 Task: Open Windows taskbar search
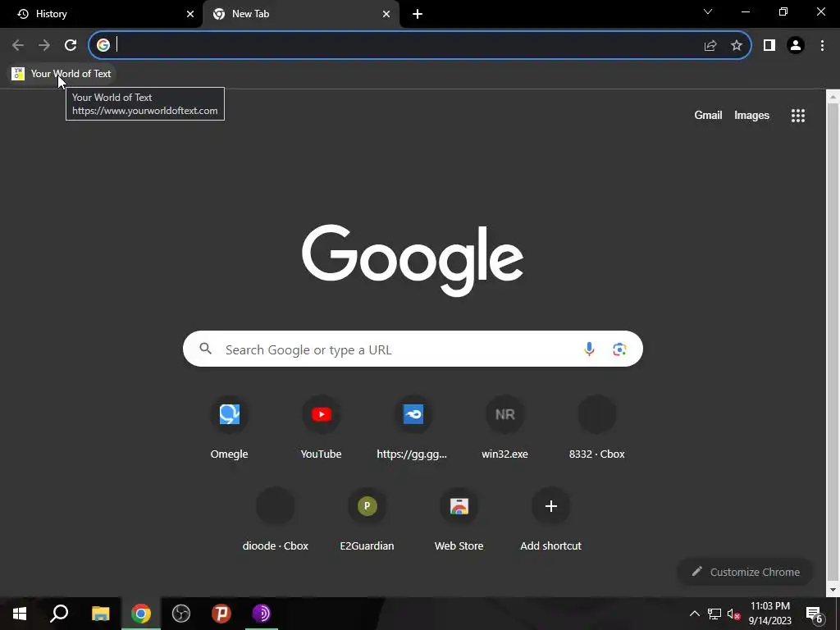[59, 614]
